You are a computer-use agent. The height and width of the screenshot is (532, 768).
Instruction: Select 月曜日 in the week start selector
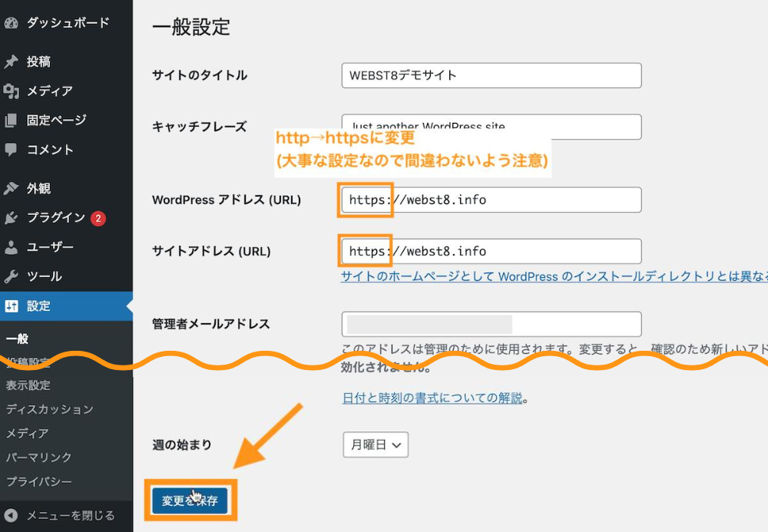(x=375, y=444)
